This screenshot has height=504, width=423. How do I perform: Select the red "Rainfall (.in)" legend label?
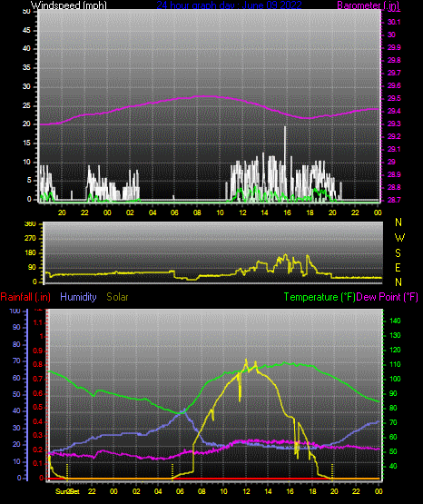(25, 297)
